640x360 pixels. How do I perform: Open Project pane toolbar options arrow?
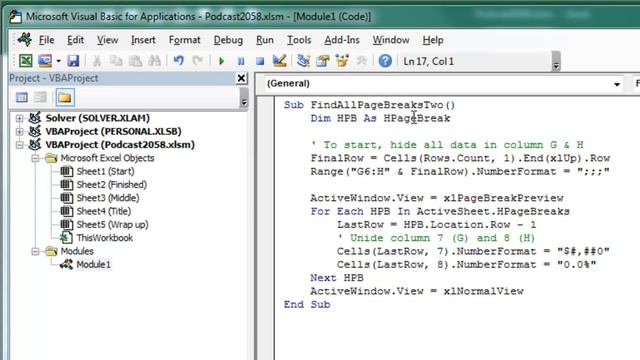point(244,98)
